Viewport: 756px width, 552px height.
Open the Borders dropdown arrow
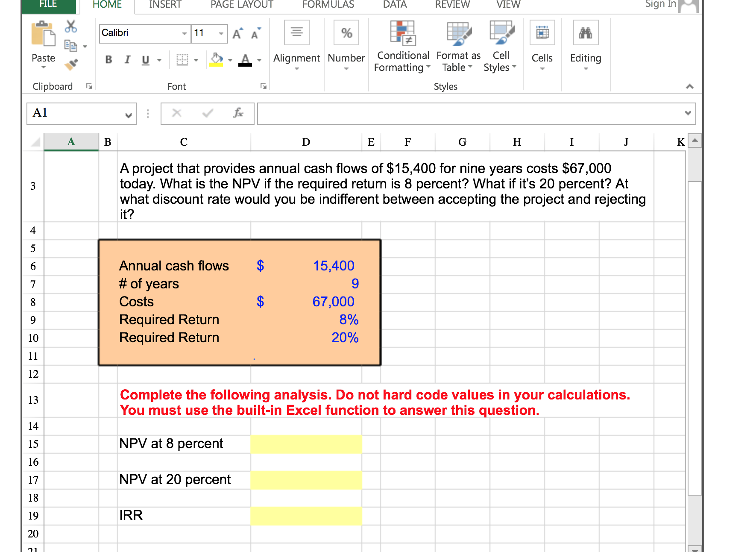[x=196, y=60]
